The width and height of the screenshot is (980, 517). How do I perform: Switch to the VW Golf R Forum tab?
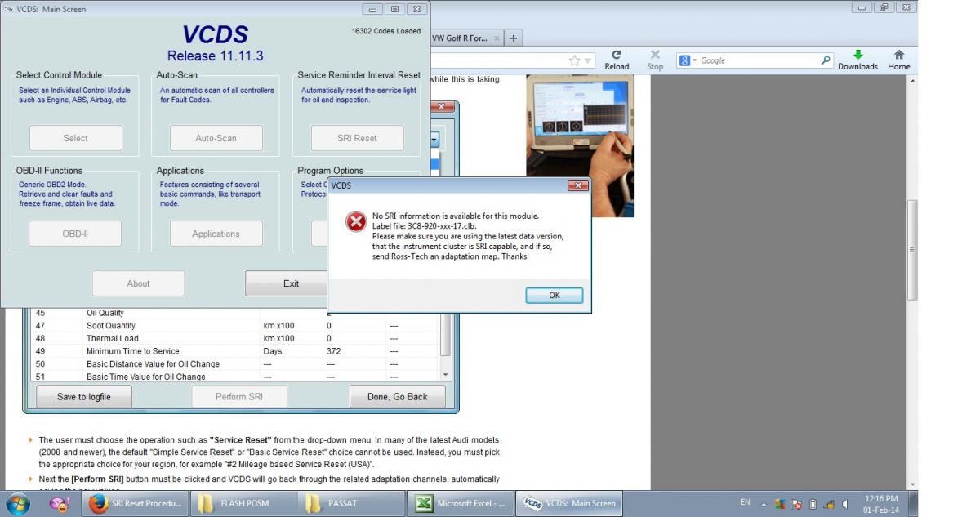[x=465, y=38]
